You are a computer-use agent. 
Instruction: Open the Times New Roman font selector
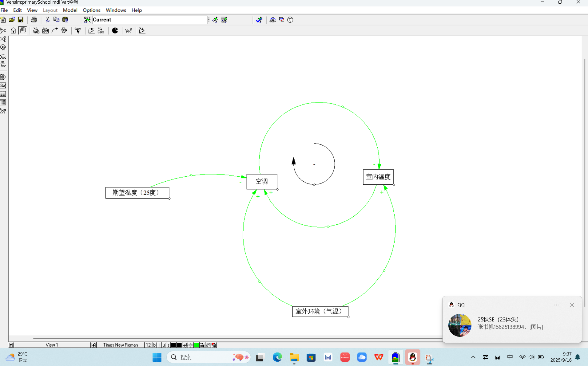tap(120, 345)
